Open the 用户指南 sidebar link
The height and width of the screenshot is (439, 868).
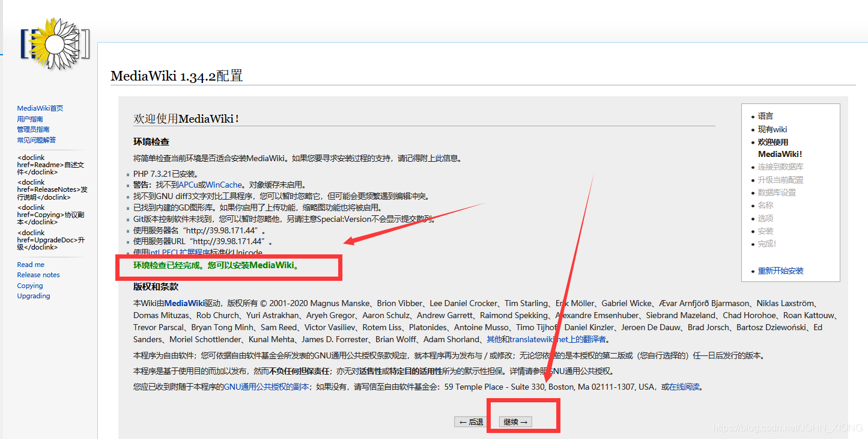click(30, 119)
